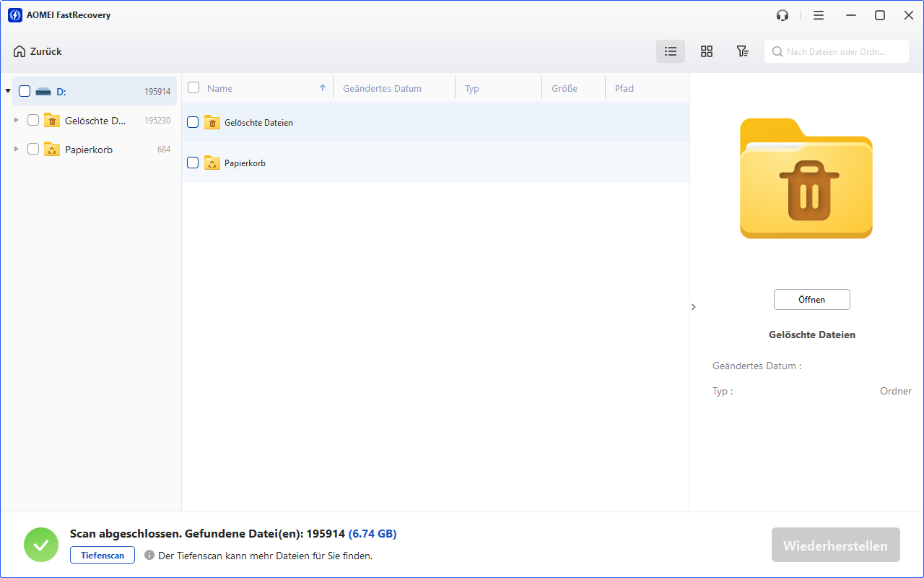
Task: Click the 195914 count next to D:
Action: 157,92
